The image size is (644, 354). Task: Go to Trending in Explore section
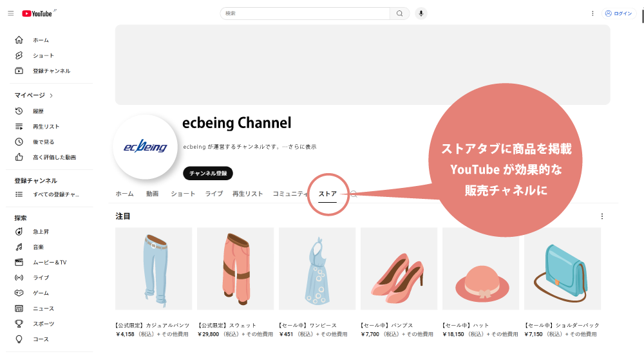pos(41,232)
